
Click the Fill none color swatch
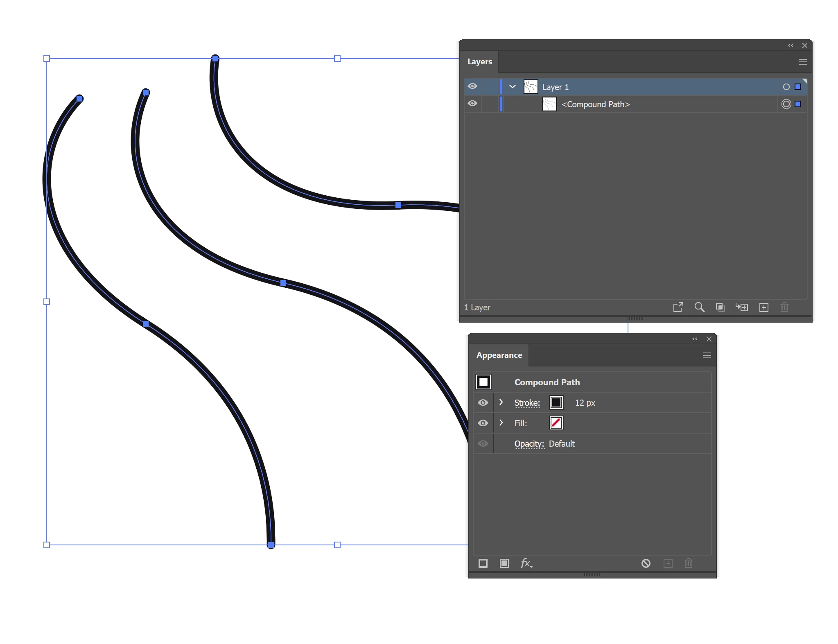(556, 423)
